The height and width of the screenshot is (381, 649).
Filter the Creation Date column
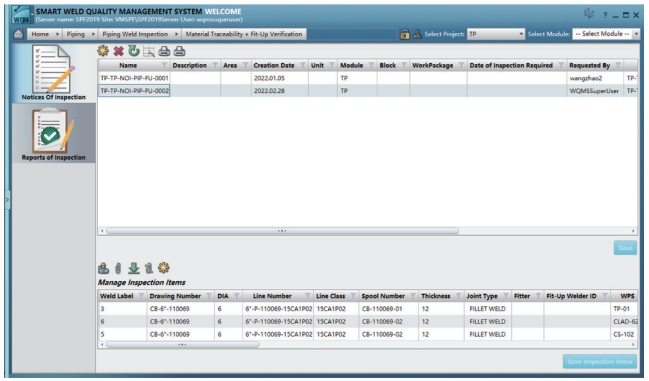[303, 65]
